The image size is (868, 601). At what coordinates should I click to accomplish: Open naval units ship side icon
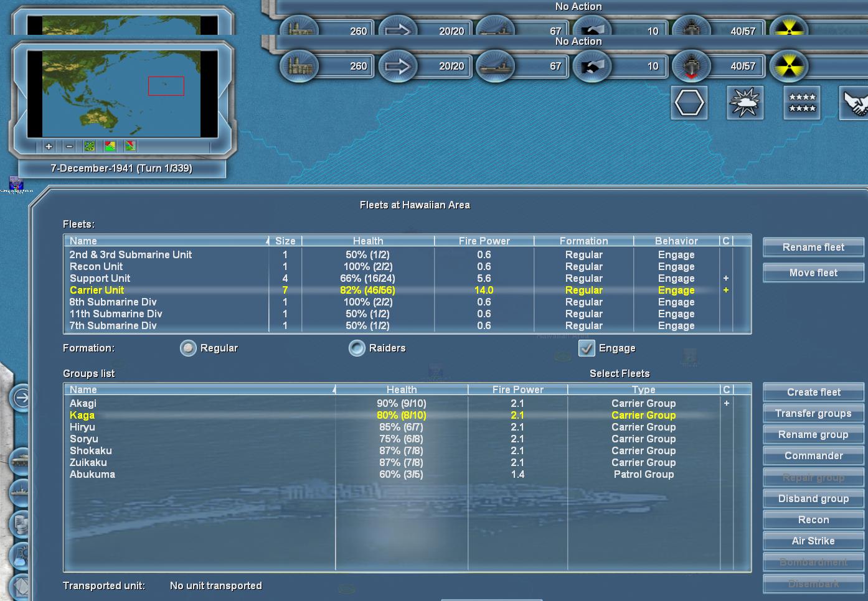tap(19, 492)
